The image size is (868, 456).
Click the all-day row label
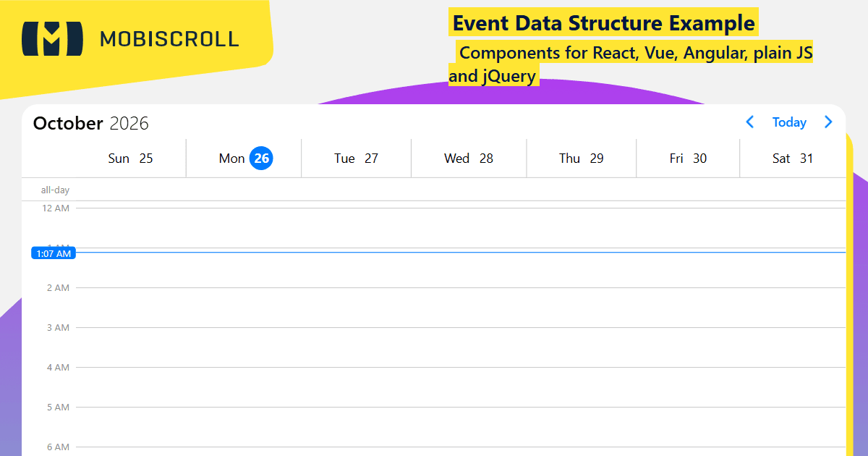tap(55, 190)
